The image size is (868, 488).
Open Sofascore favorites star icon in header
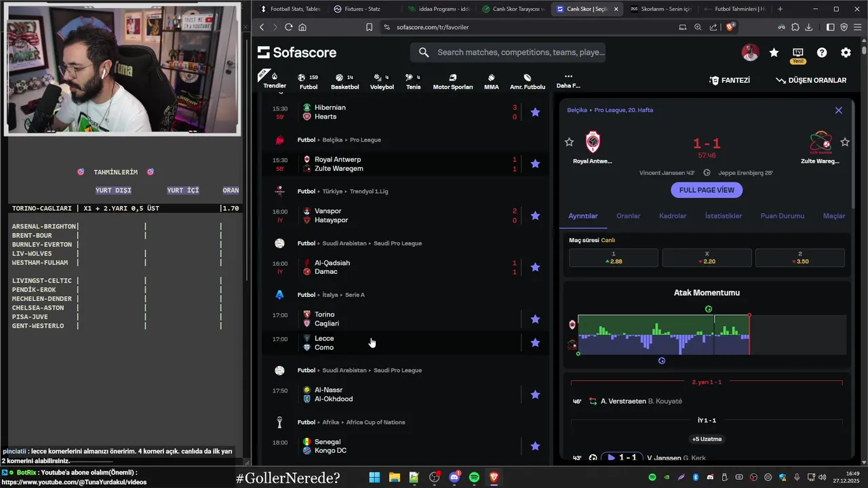pyautogui.click(x=774, y=53)
